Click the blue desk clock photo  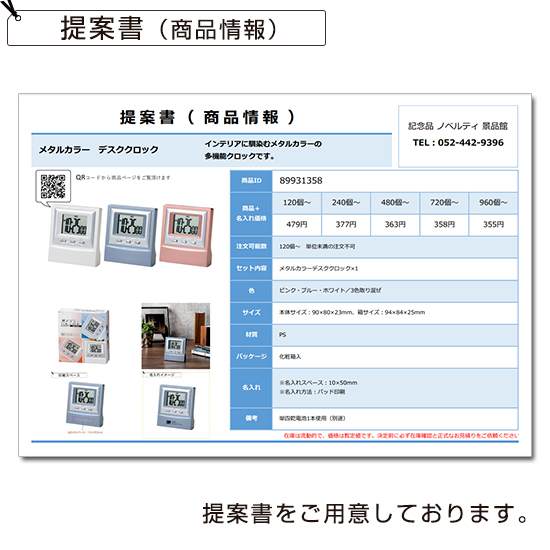pos(131,235)
